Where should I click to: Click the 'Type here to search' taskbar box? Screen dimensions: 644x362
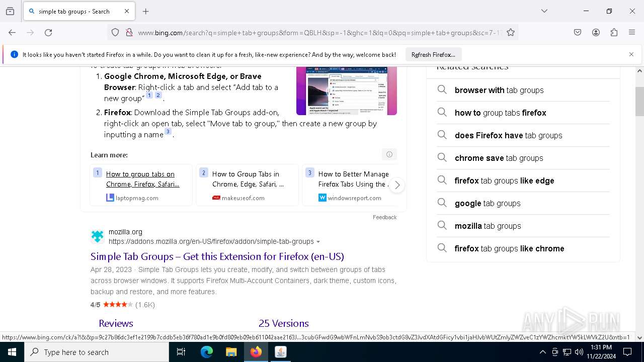pos(97,352)
